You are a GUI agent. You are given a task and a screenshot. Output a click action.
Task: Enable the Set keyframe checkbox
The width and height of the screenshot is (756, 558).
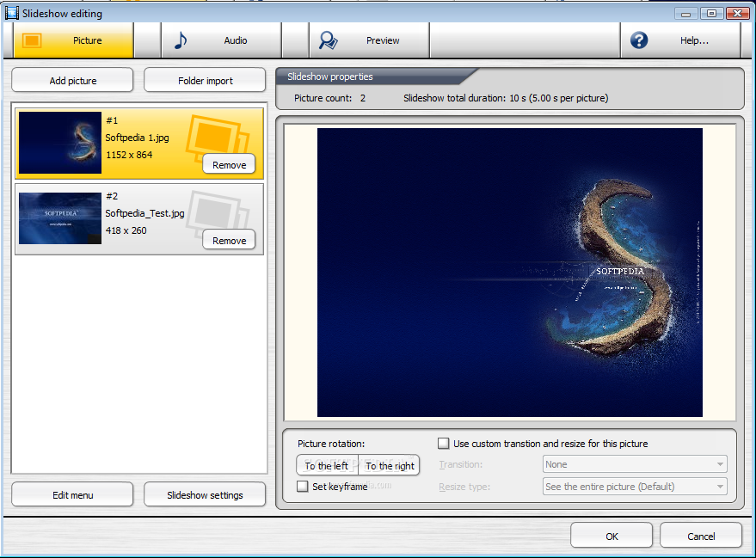point(302,486)
